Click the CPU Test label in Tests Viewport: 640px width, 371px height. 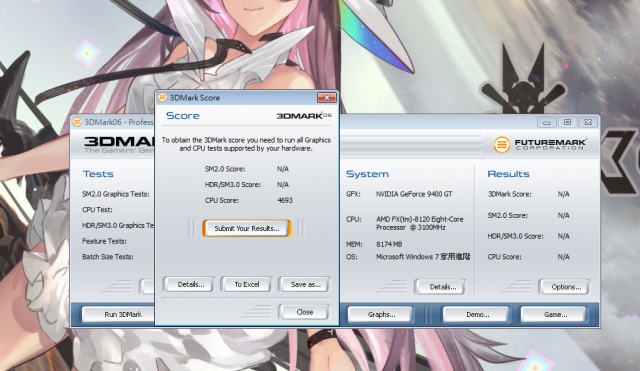coord(97,210)
